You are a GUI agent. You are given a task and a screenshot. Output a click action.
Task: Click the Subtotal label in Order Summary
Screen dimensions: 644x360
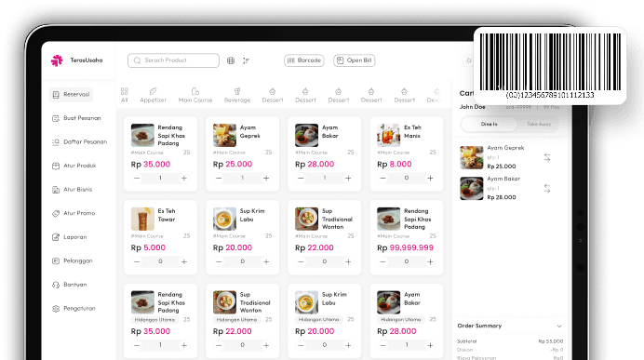click(467, 341)
